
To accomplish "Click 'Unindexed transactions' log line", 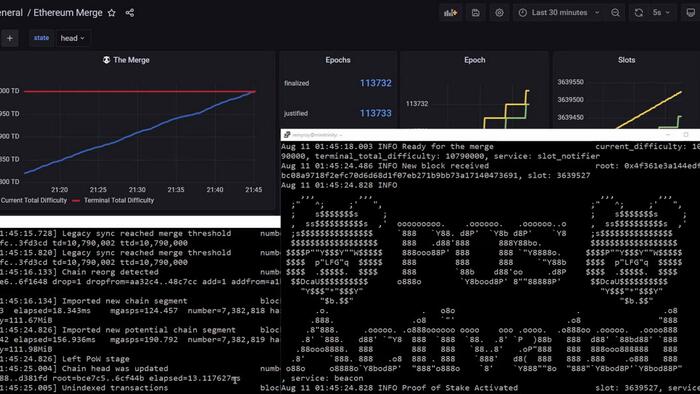I will pos(140,388).
